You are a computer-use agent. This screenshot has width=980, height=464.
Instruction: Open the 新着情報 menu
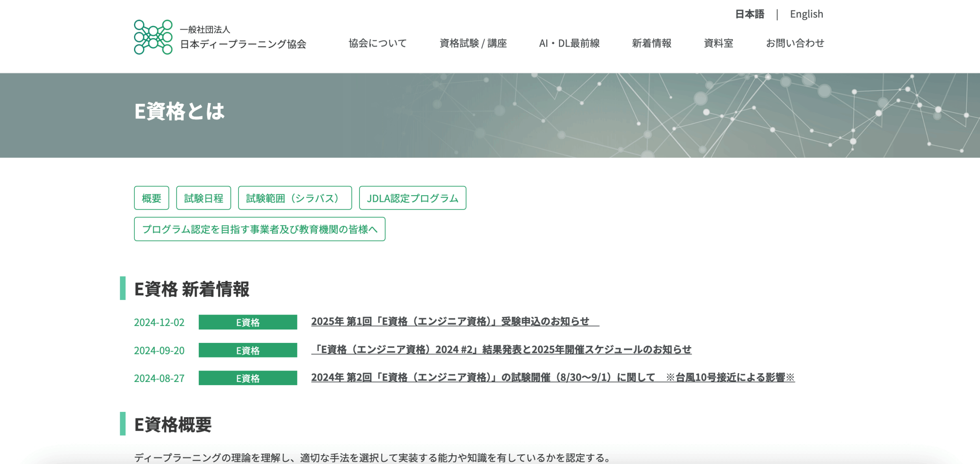coord(652,43)
